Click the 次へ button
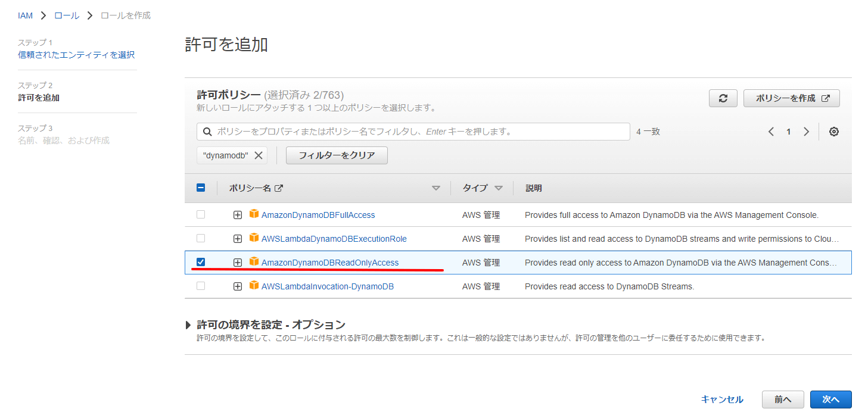Image resolution: width=868 pixels, height=415 pixels. pos(830,400)
